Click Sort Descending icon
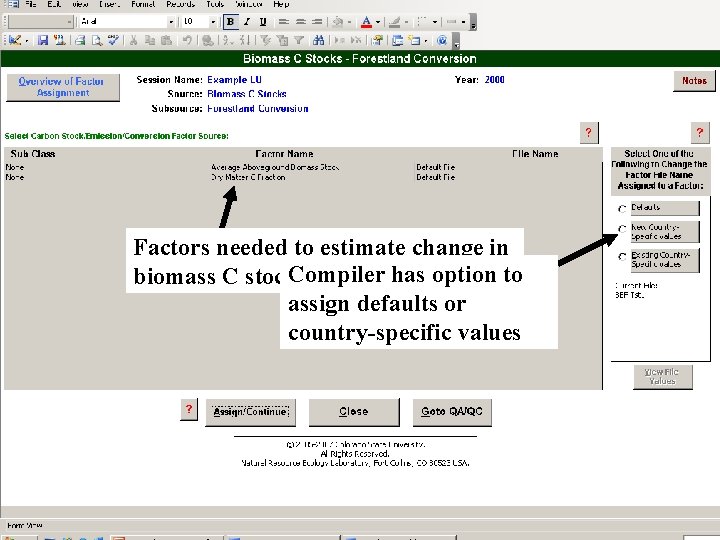This screenshot has width=720, height=540. 244,40
